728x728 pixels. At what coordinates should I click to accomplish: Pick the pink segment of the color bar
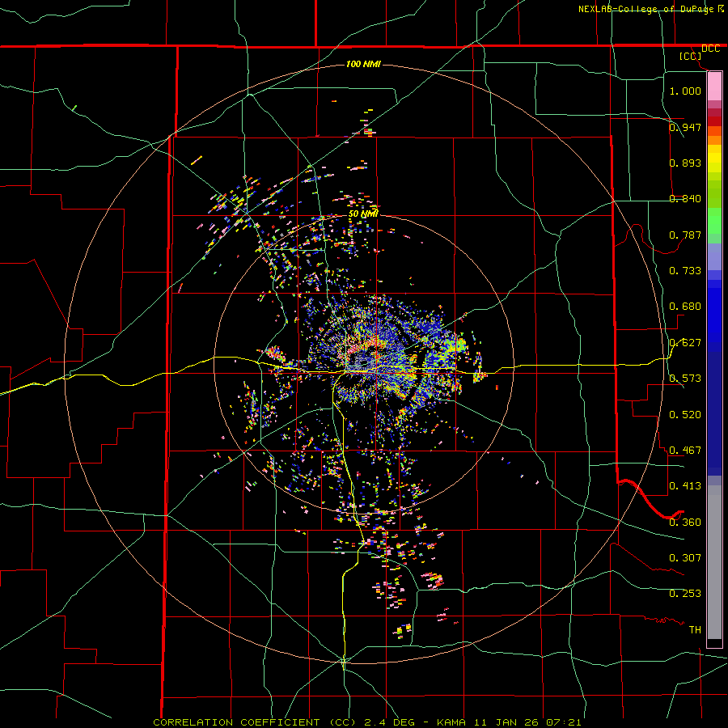point(714,86)
